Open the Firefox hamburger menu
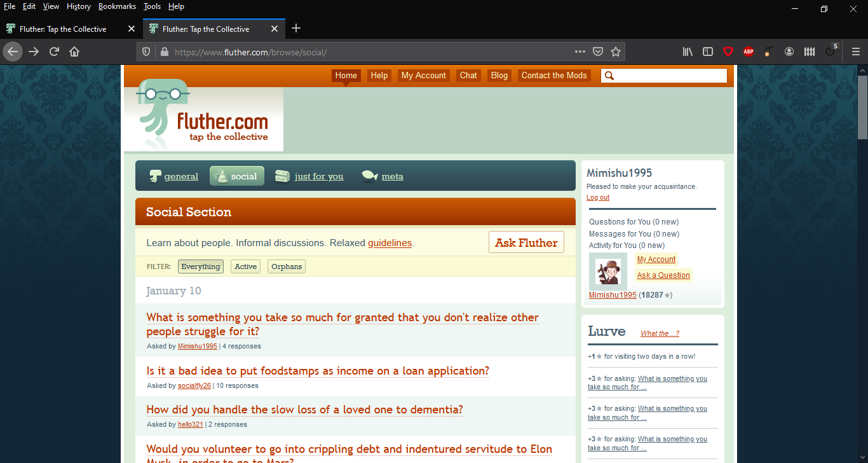 coord(856,52)
